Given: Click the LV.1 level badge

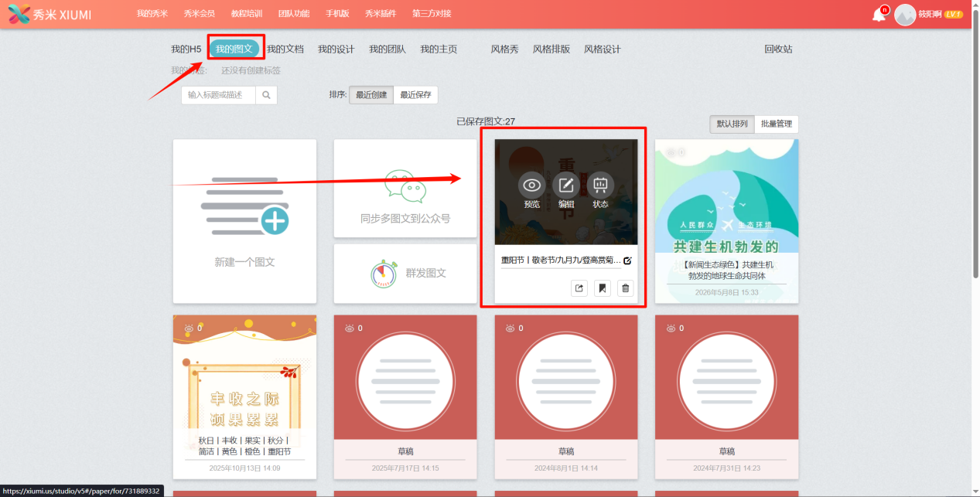Looking at the screenshot, I should [954, 15].
